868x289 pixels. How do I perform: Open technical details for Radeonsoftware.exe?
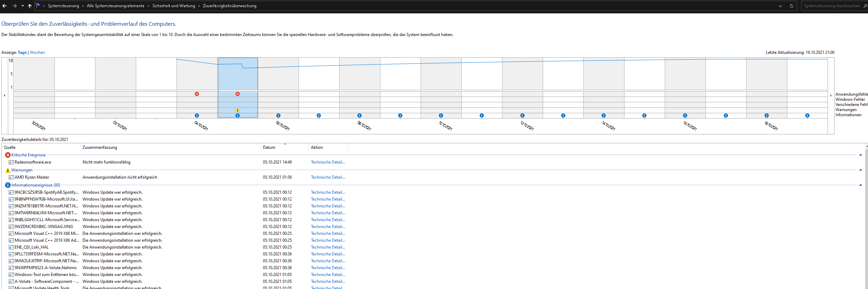pyautogui.click(x=328, y=162)
